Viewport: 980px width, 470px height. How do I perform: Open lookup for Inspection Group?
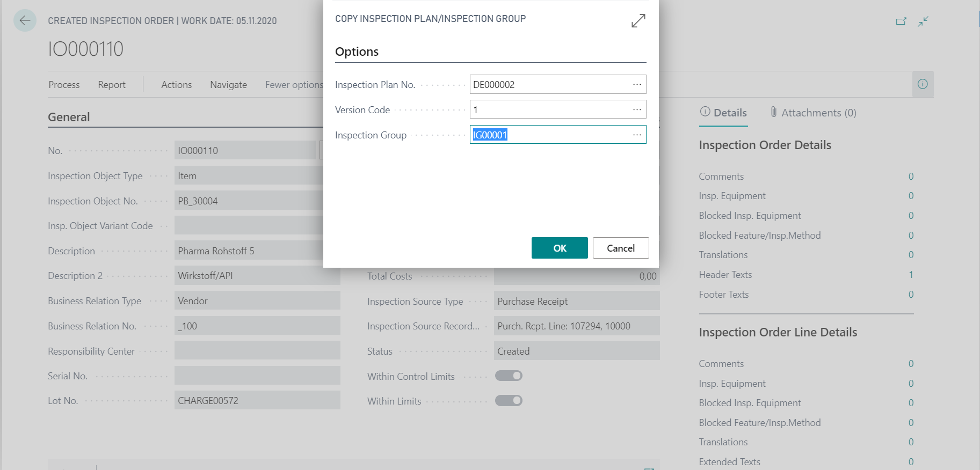637,135
